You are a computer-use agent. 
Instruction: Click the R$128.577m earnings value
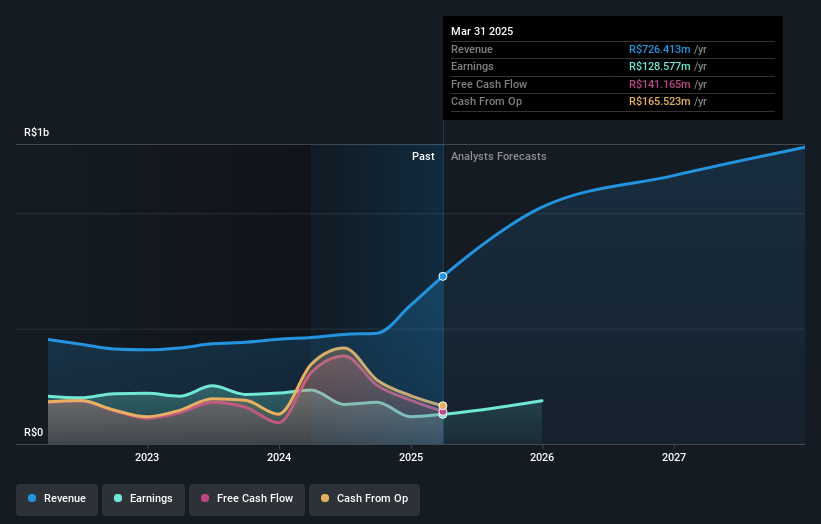(x=660, y=66)
